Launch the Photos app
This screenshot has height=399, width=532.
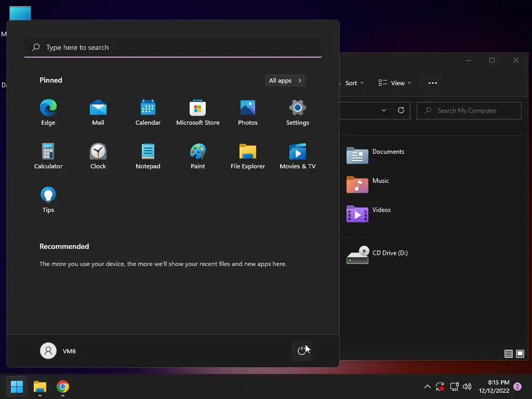[x=248, y=113]
